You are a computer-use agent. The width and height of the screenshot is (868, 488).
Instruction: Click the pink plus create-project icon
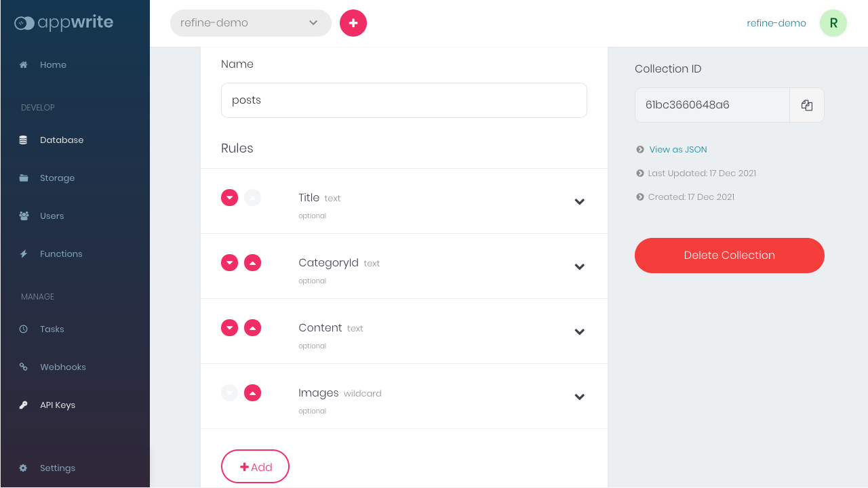(353, 23)
